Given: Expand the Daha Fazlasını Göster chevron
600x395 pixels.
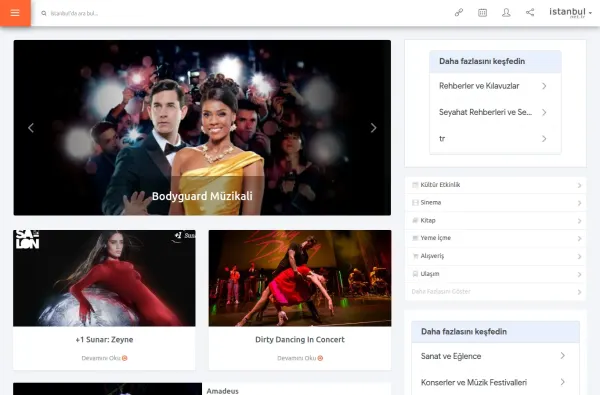Looking at the screenshot, I should click(579, 292).
